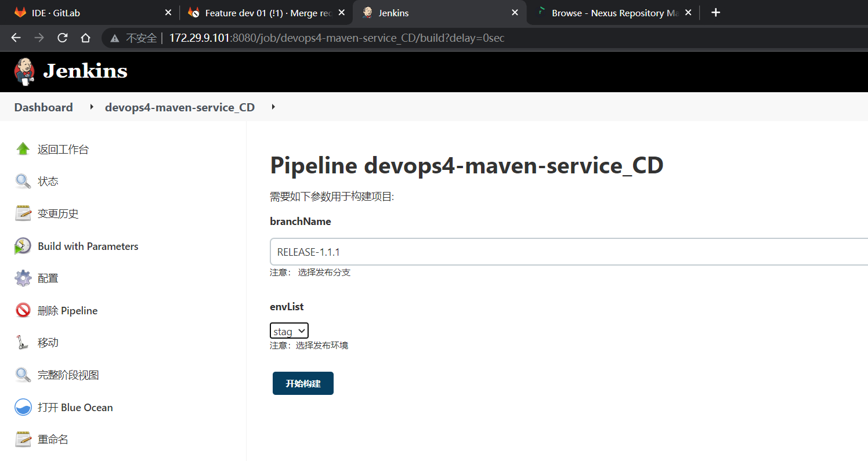This screenshot has height=461, width=868.
Task: Close the Nexus Repository Manager tab
Action: (688, 13)
